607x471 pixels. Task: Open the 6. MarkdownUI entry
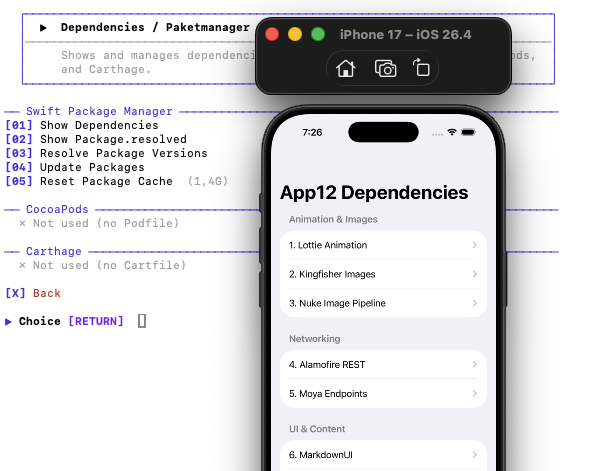click(322, 455)
